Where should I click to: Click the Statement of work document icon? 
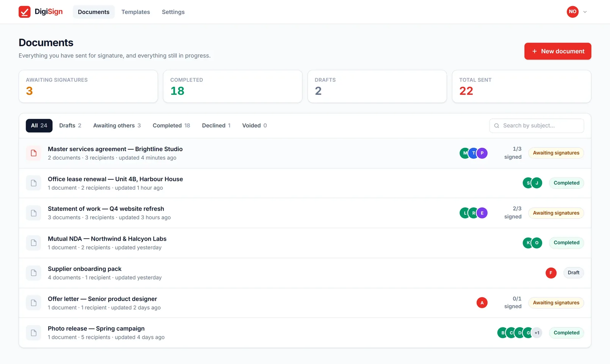point(34,213)
